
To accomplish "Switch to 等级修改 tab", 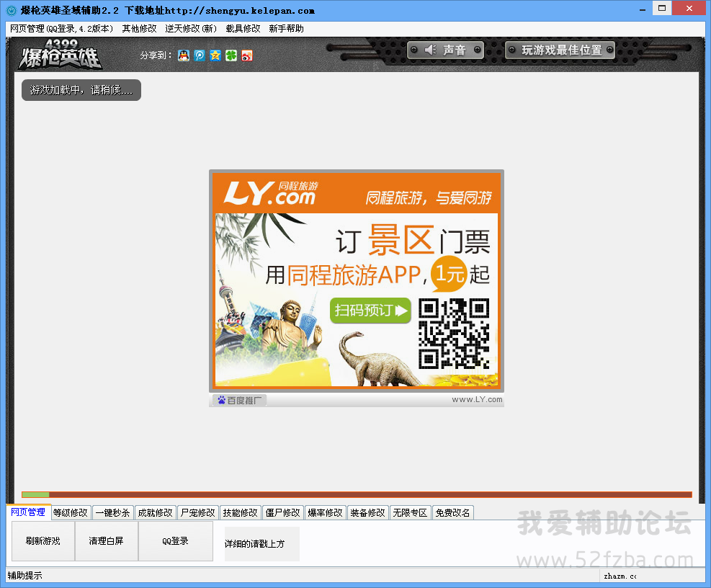I will tap(71, 512).
